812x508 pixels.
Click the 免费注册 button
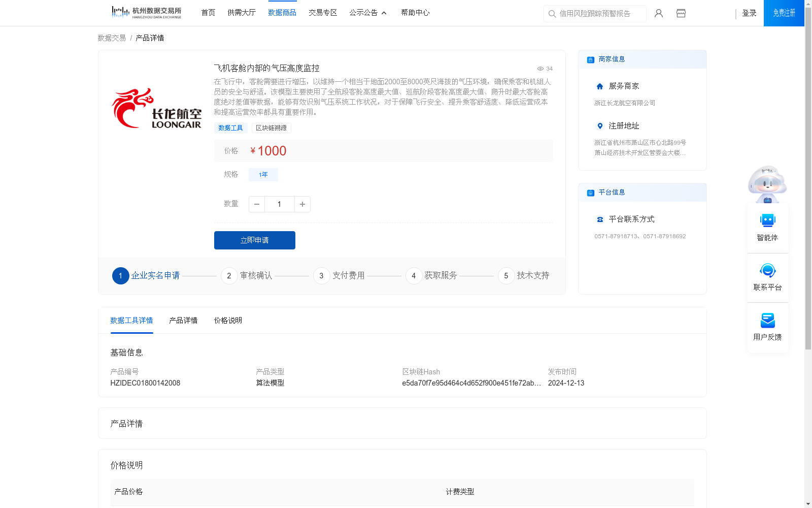784,13
